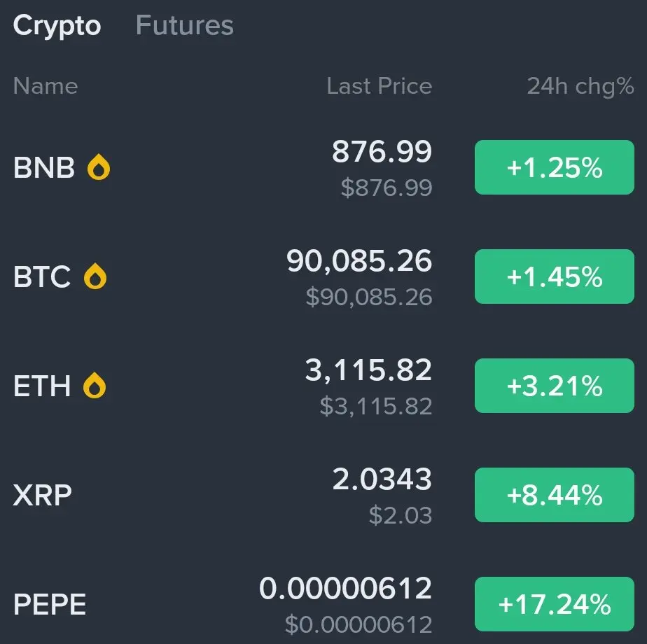The image size is (647, 644).
Task: Switch to the Futures tab
Action: coord(184,26)
